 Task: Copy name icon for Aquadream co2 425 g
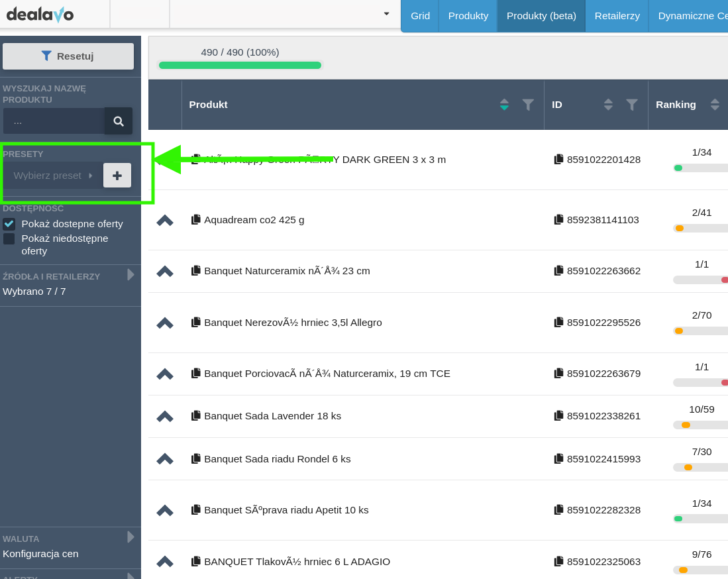196,220
